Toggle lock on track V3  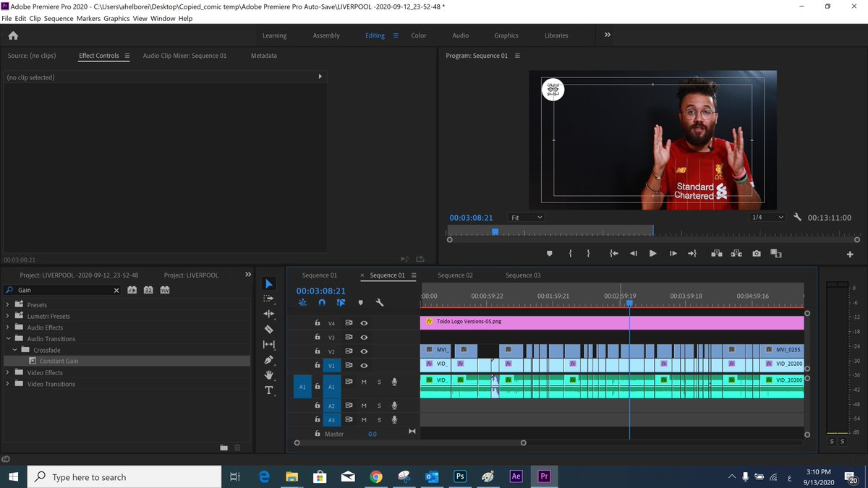click(317, 337)
